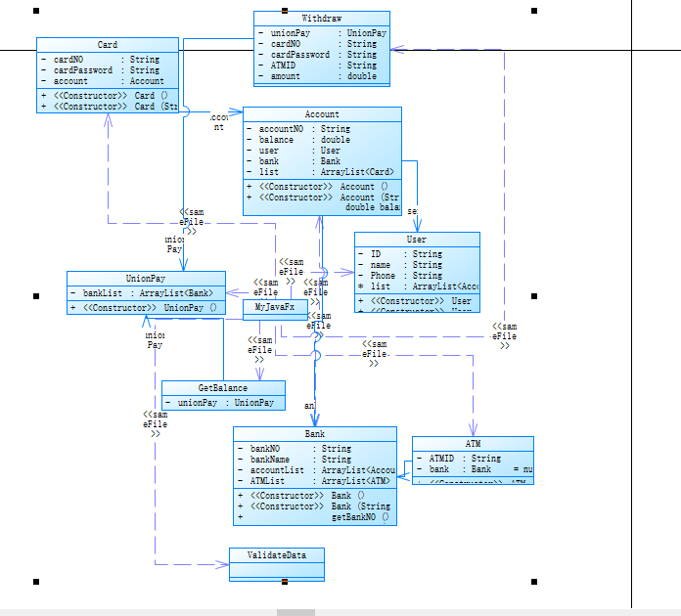
Task: Select the MyJavaFx class box
Action: click(275, 310)
